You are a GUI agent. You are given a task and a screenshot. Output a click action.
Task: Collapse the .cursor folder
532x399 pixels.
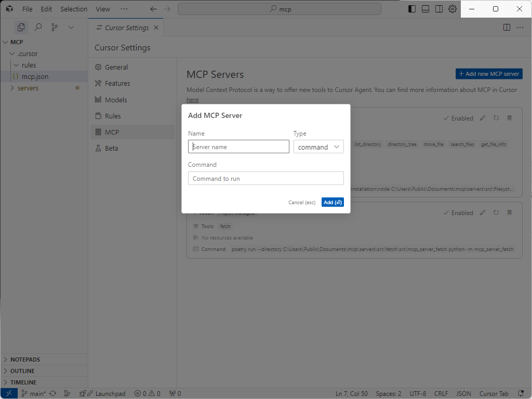tap(29, 54)
